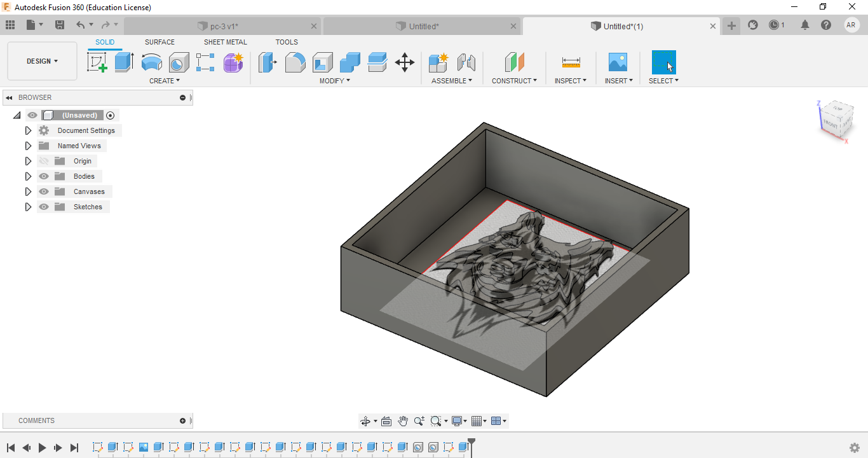This screenshot has height=458, width=868.
Task: Open the CREATE dropdown menu
Action: click(x=165, y=81)
